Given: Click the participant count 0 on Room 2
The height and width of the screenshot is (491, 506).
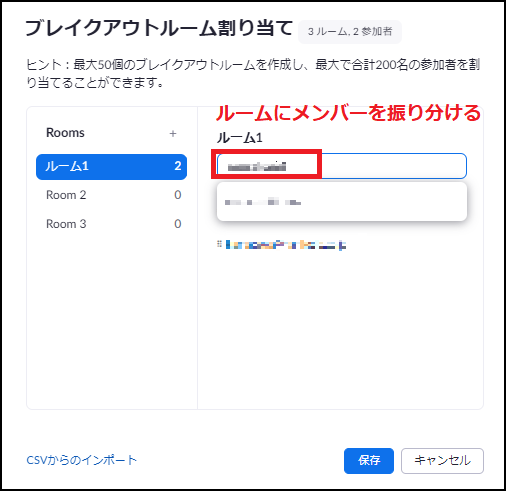Looking at the screenshot, I should pyautogui.click(x=178, y=195).
